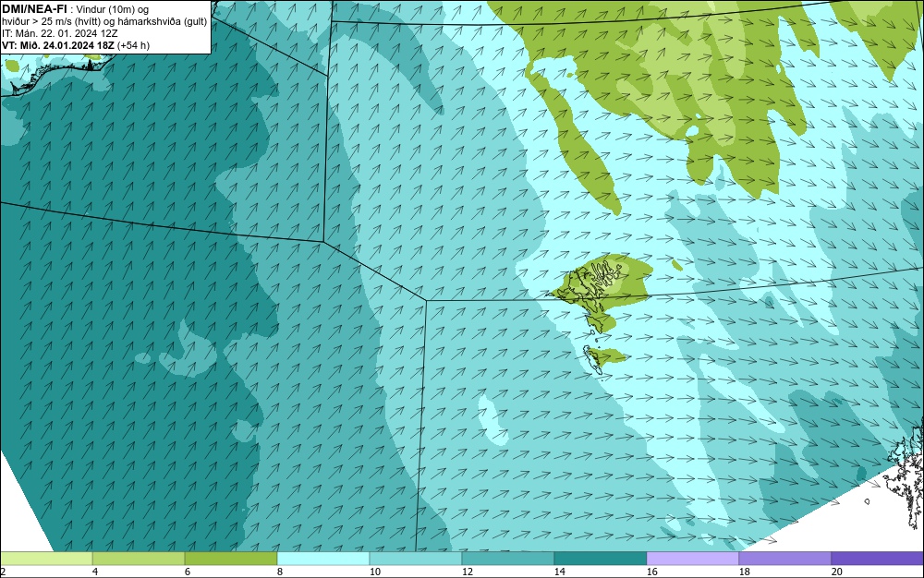Click the 14–16 dark teal legend swatch
This screenshot has width=924, height=578.
(x=601, y=558)
